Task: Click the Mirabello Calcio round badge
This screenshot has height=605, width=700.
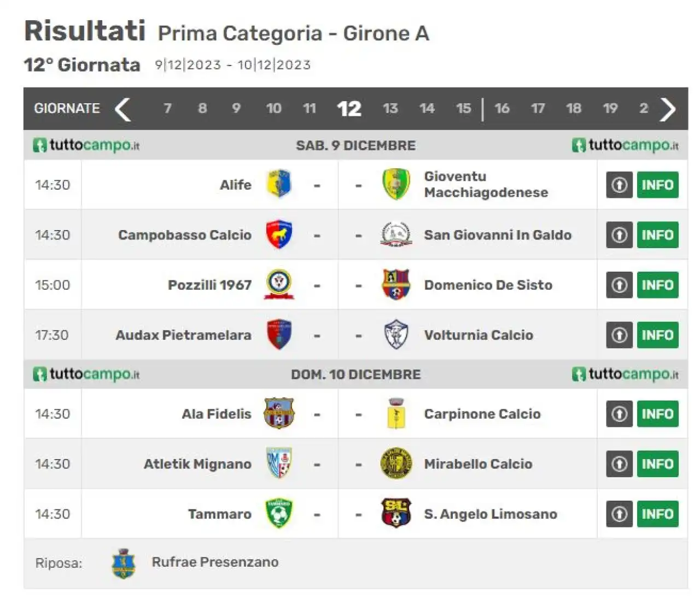Action: click(x=396, y=463)
